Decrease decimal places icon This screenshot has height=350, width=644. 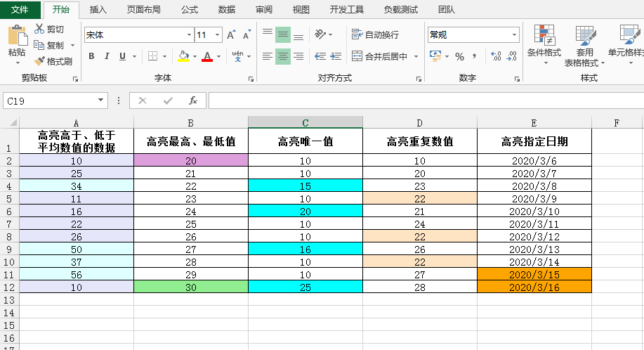tap(511, 56)
